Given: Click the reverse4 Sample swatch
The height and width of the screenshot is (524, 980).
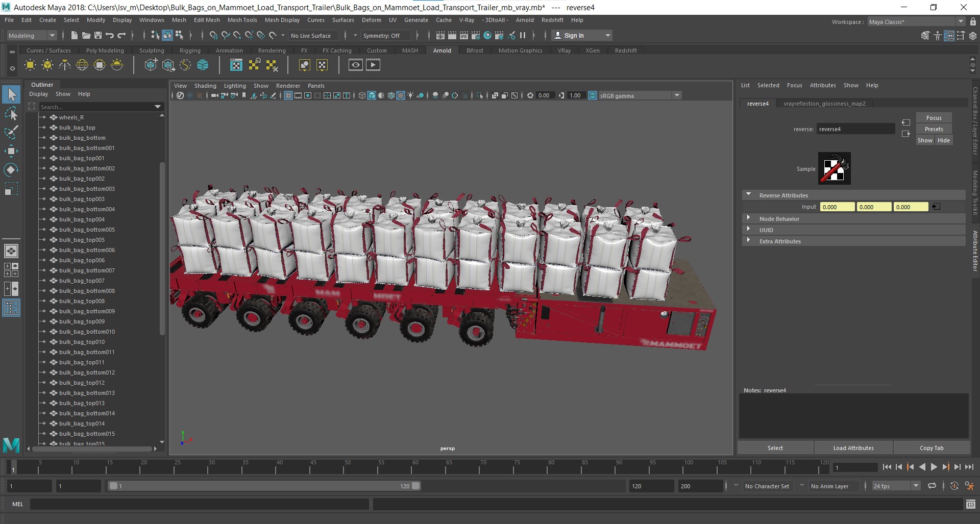Looking at the screenshot, I should [834, 168].
